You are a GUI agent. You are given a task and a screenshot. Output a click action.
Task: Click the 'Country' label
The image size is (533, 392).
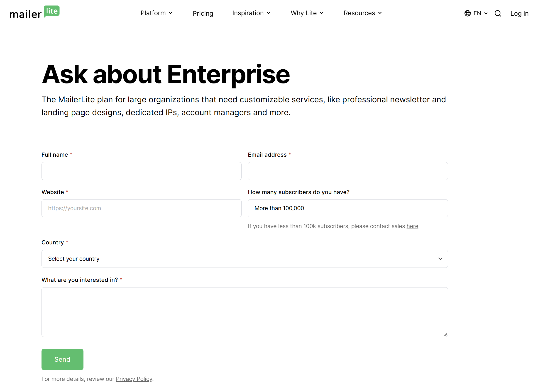click(53, 242)
